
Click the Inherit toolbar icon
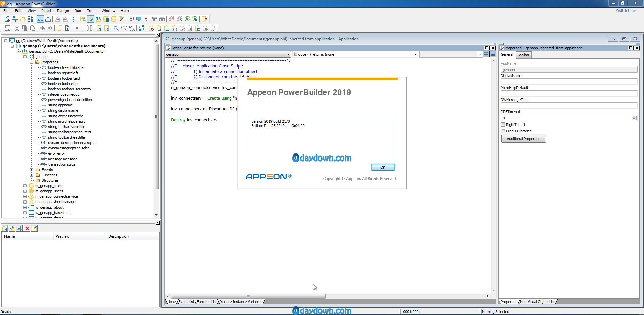[15, 19]
